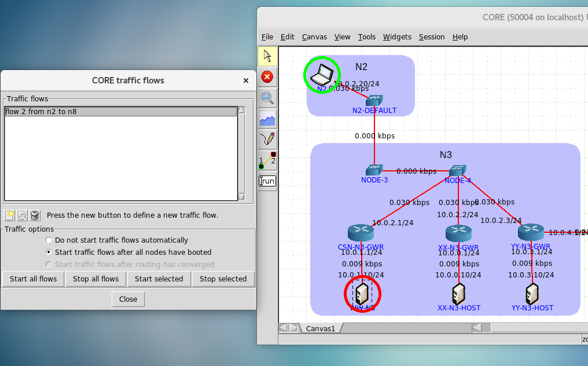Switch to the Canvas1 tab

pyautogui.click(x=321, y=327)
